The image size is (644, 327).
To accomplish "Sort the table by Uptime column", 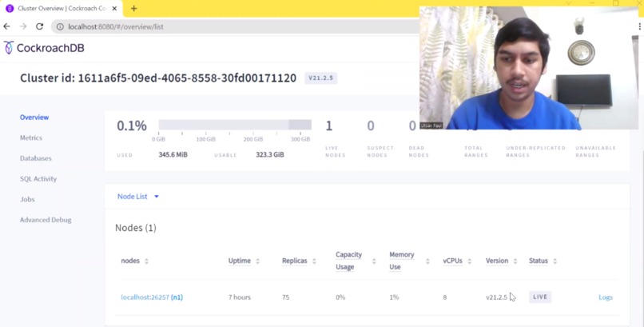I will tap(244, 261).
